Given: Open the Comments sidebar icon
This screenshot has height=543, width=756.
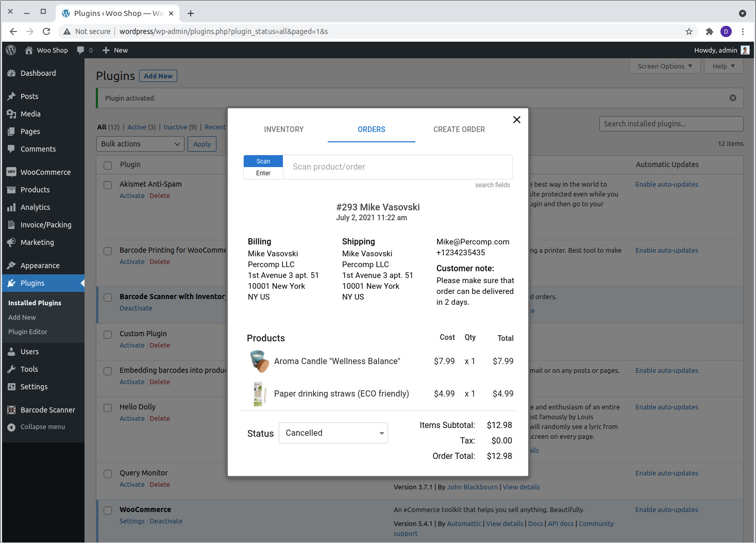Looking at the screenshot, I should (x=11, y=149).
